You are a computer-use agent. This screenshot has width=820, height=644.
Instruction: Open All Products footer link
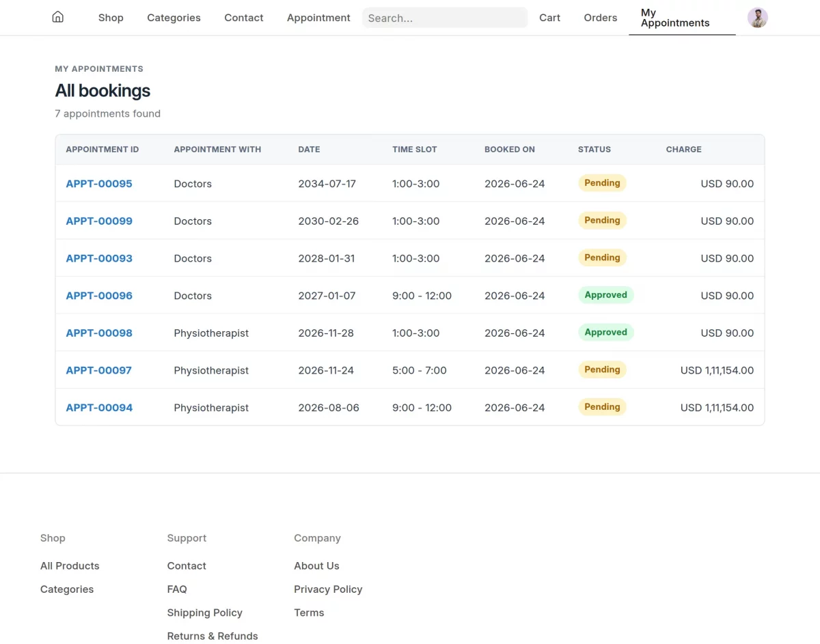(x=70, y=566)
